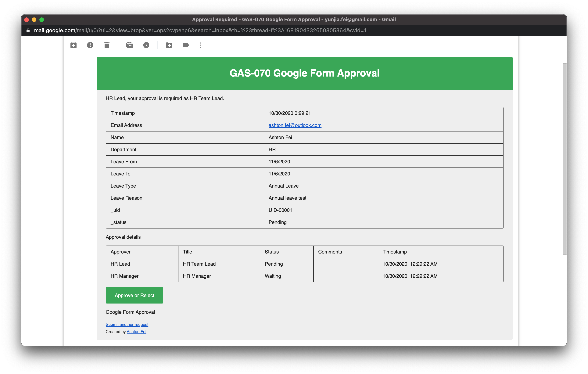
Task: Click the GAS-070 Google Form Approval banner
Action: tap(304, 73)
